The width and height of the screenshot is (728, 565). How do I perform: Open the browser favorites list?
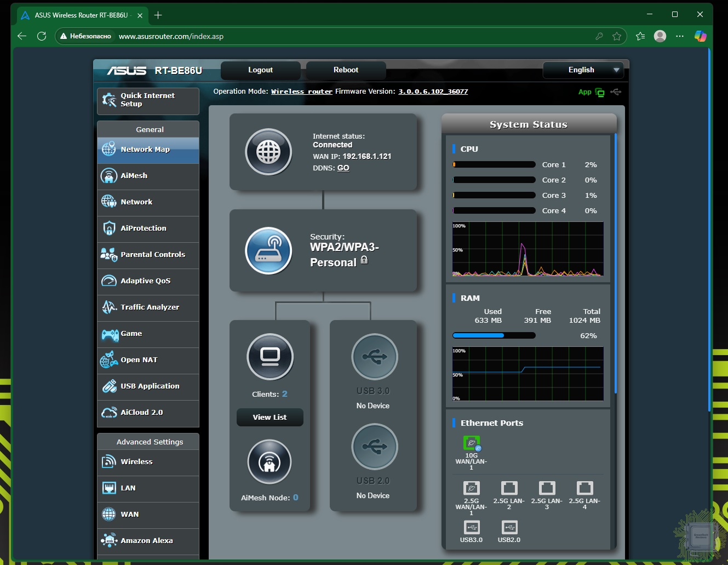(640, 36)
